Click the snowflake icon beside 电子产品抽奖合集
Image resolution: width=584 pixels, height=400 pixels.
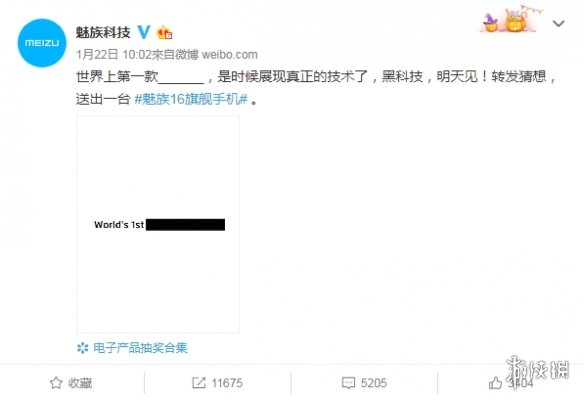click(82, 348)
